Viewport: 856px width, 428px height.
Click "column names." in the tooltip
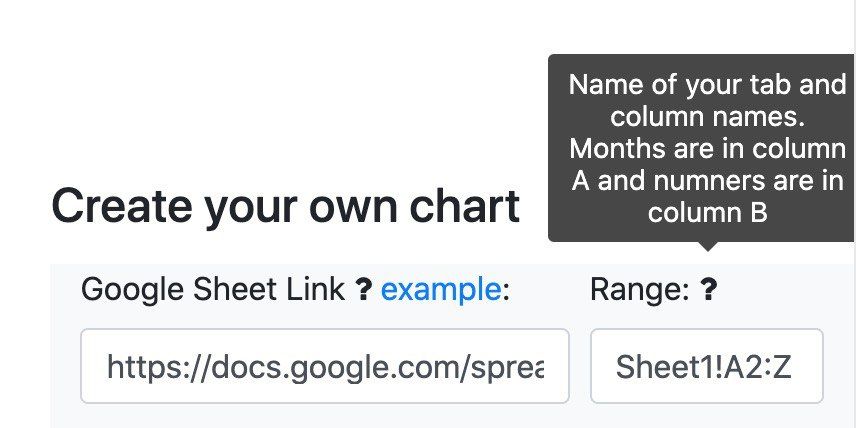pyautogui.click(x=707, y=117)
